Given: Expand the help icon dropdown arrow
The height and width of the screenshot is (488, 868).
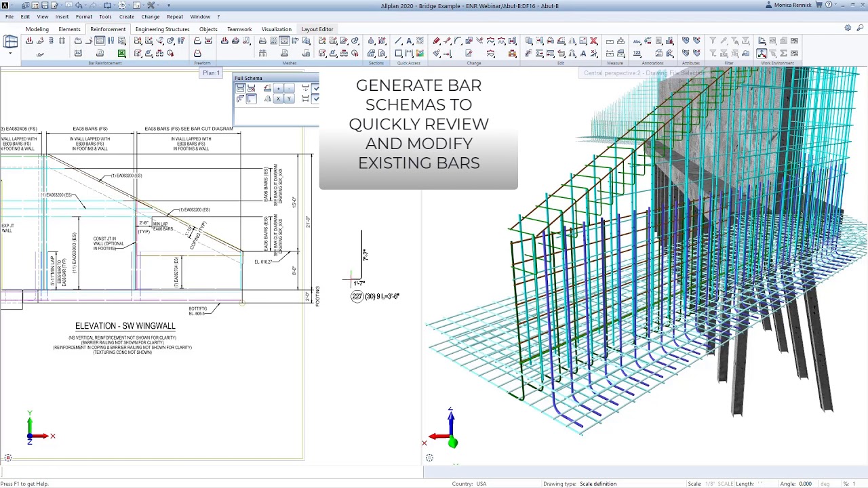Looking at the screenshot, I should tap(834, 5).
